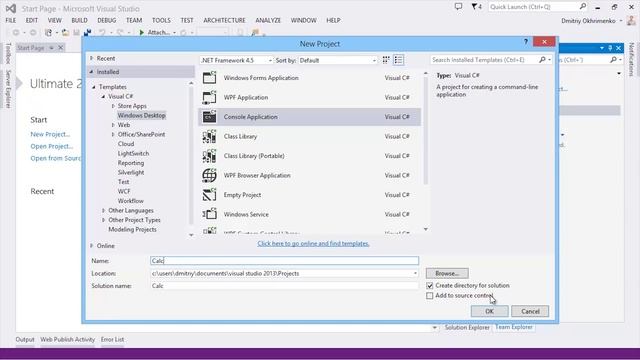Screen dimensions: 640x360
Task: Select the Class Library (Portable) icon
Action: (x=209, y=156)
